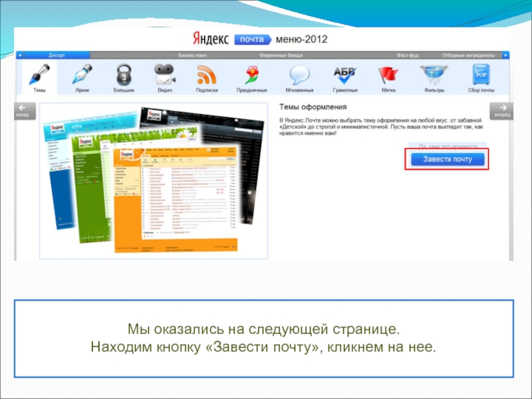Click the right arrow on the menu bar
Image resolution: width=532 pixels, height=399 pixels.
point(505,55)
